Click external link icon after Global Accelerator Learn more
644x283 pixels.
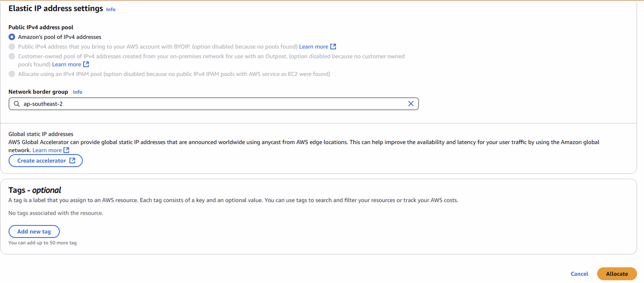click(x=67, y=150)
